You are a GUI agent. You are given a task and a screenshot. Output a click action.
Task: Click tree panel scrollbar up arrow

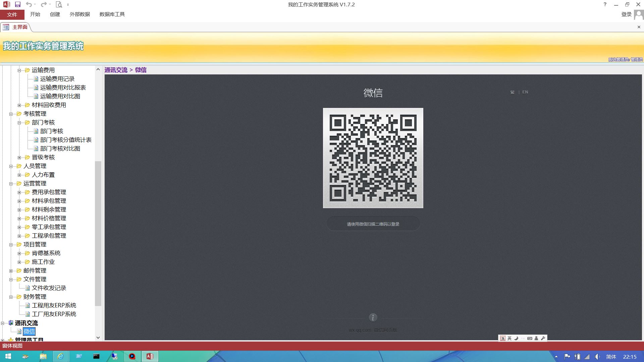98,69
